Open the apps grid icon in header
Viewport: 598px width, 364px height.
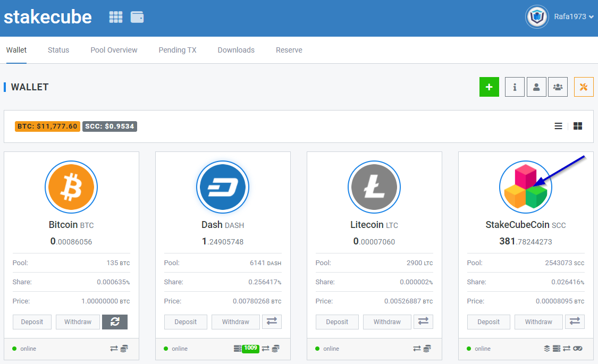point(115,17)
